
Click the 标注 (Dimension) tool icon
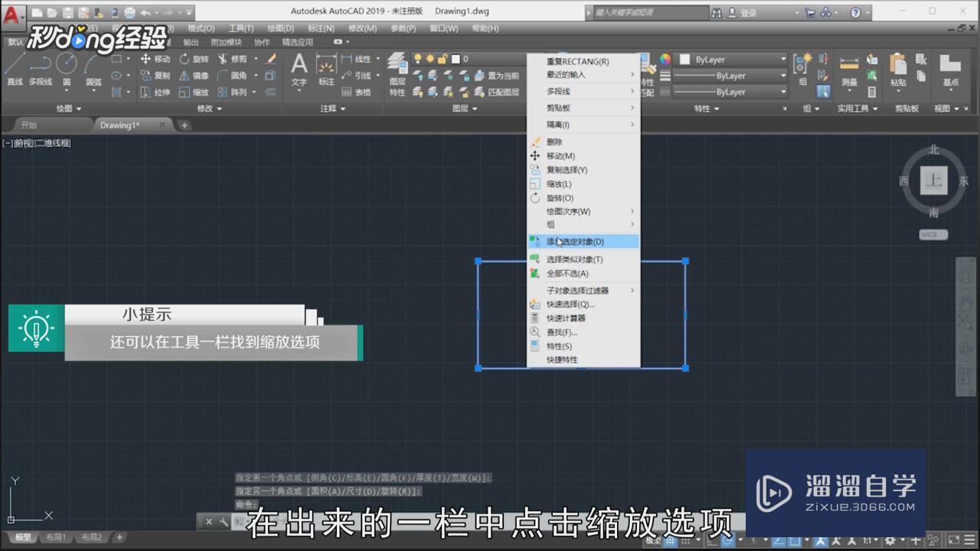pos(327,70)
